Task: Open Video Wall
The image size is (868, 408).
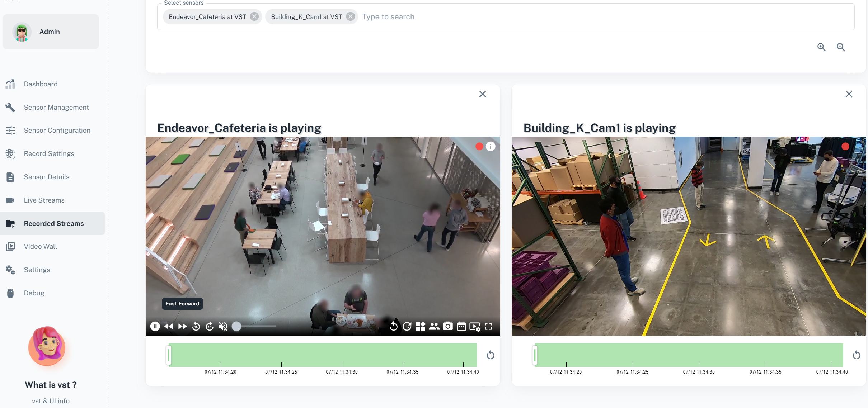Action: coord(52,246)
